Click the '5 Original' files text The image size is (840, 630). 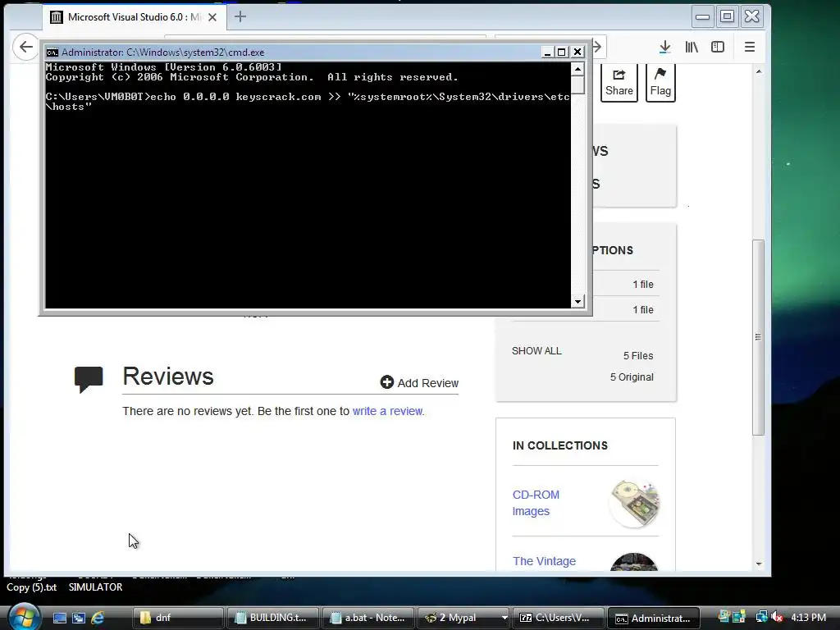pos(632,377)
